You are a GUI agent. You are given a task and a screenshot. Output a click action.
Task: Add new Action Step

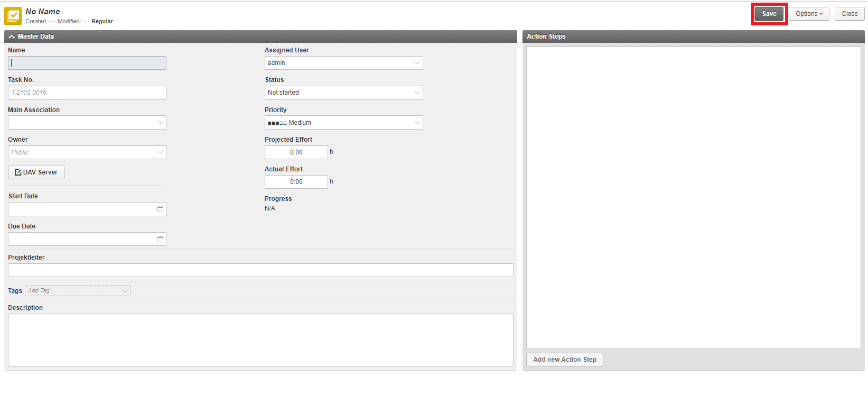point(564,360)
